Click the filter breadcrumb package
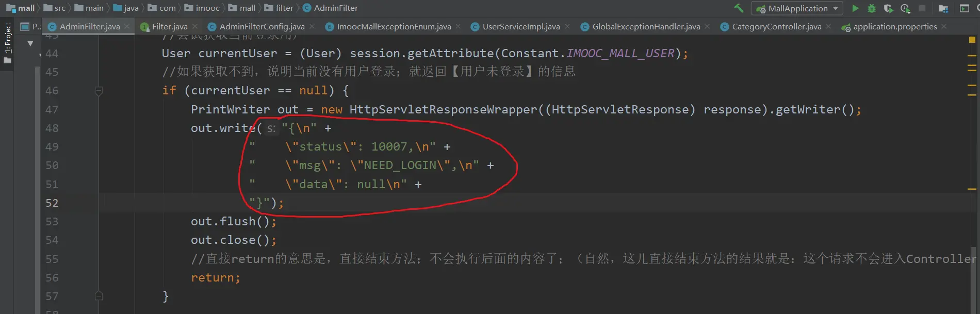This screenshot has width=980, height=314. pyautogui.click(x=279, y=8)
